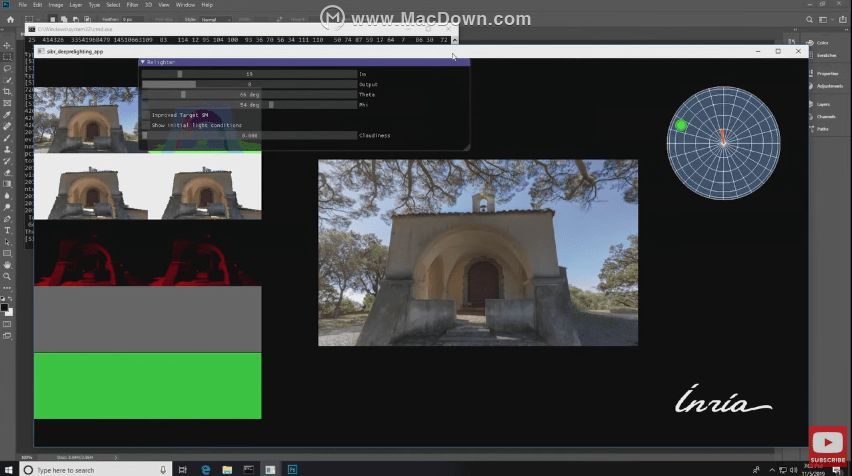
Task: Select the Dodge tool
Action: 7,207
